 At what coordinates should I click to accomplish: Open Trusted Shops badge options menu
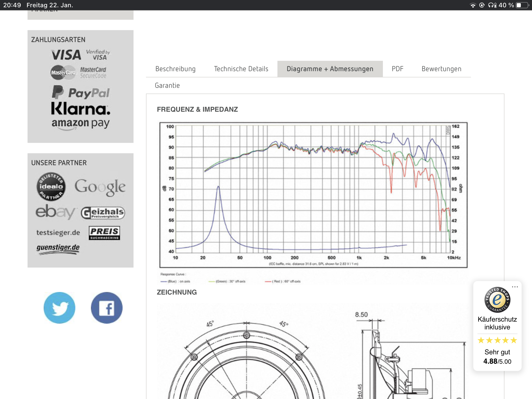[515, 287]
